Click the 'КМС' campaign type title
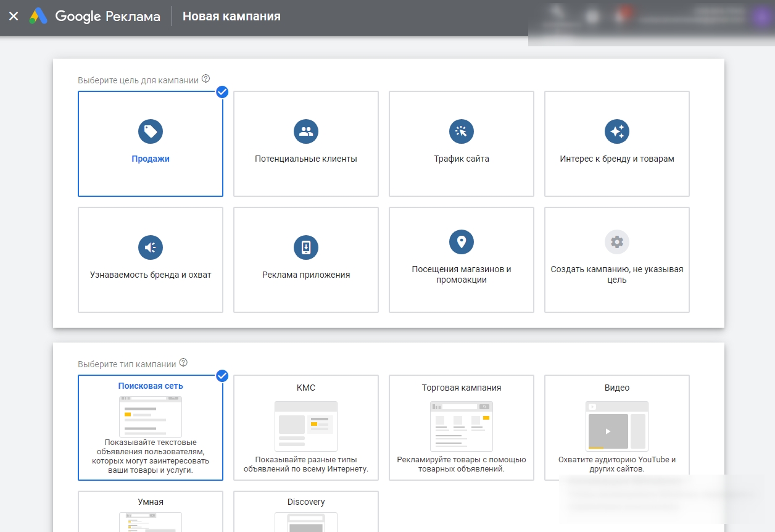Screen dimensions: 775x532 click(x=306, y=388)
